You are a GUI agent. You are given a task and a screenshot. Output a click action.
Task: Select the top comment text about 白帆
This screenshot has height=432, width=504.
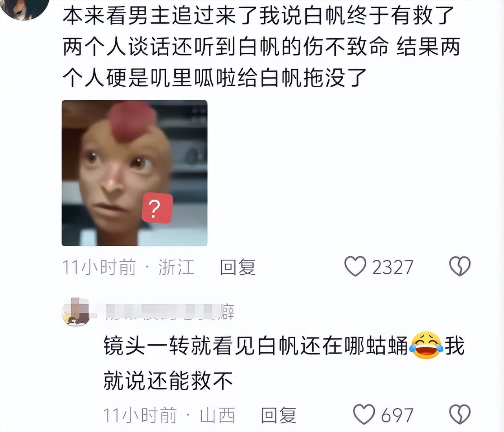pos(261,47)
